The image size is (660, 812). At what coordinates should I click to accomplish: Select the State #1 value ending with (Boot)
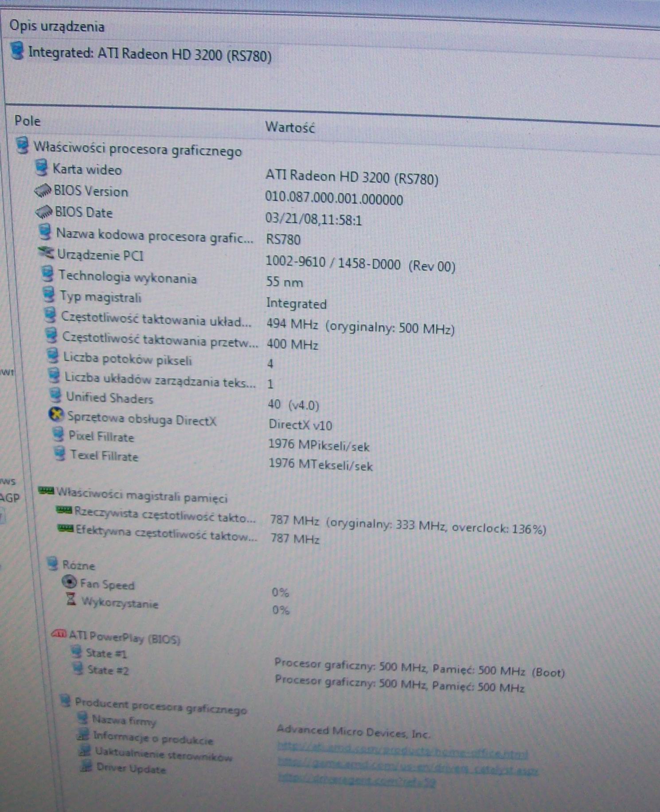(420, 668)
